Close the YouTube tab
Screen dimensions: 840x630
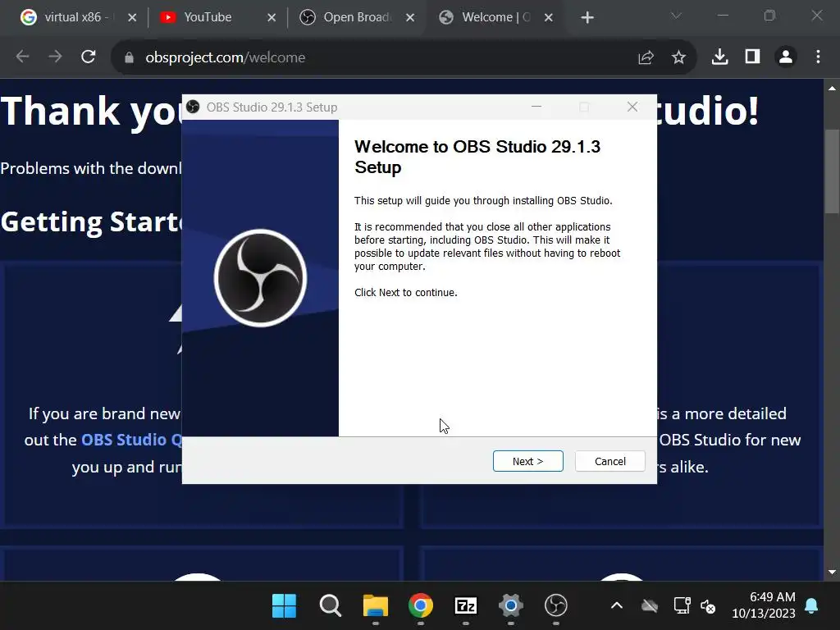click(272, 18)
